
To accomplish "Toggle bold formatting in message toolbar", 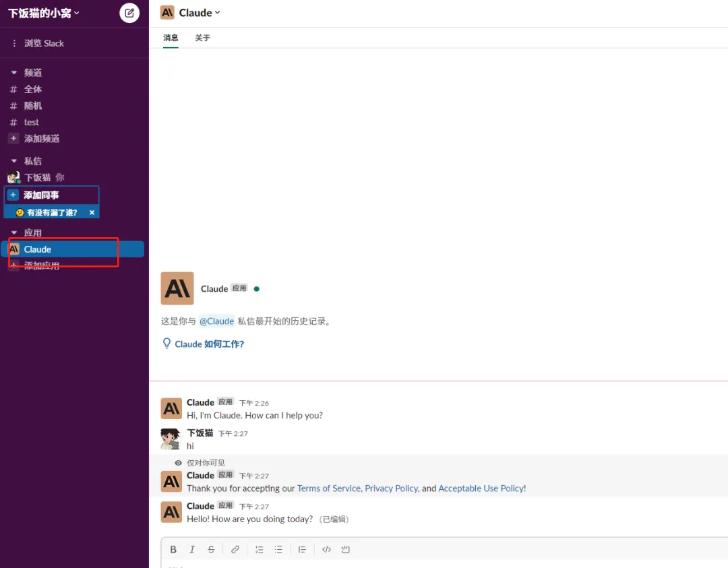I will tap(173, 549).
